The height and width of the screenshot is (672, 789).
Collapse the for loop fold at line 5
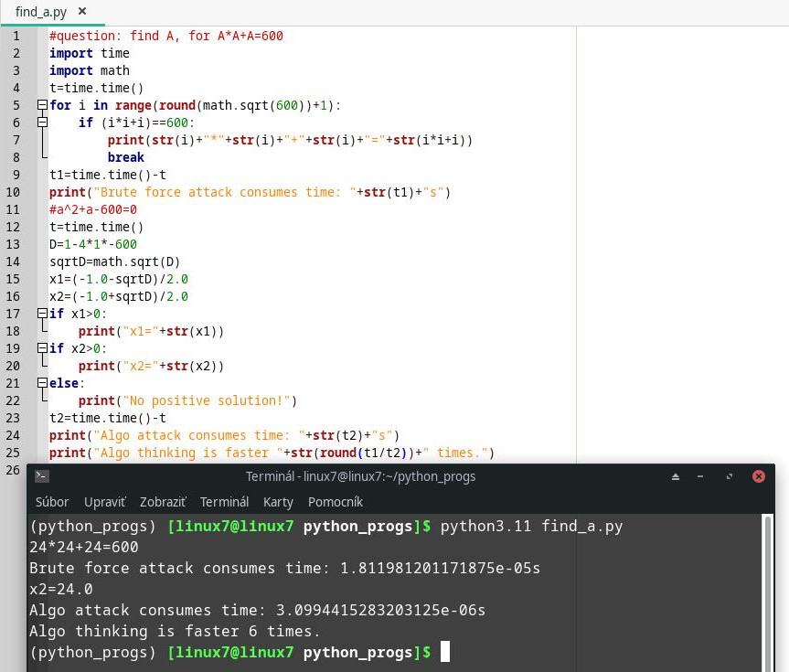(42, 105)
